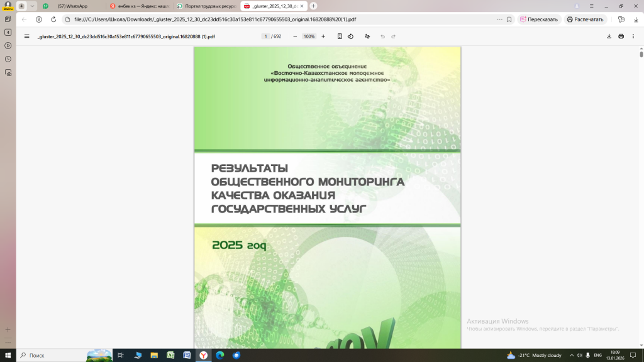Image resolution: width=644 pixels, height=362 pixels.
Task: Download the PDF file
Action: click(609, 36)
